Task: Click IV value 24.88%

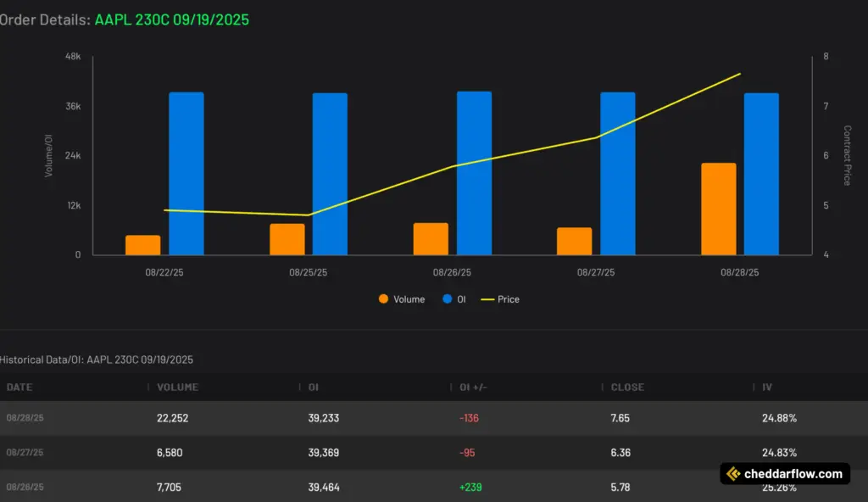Action: pyautogui.click(x=779, y=418)
